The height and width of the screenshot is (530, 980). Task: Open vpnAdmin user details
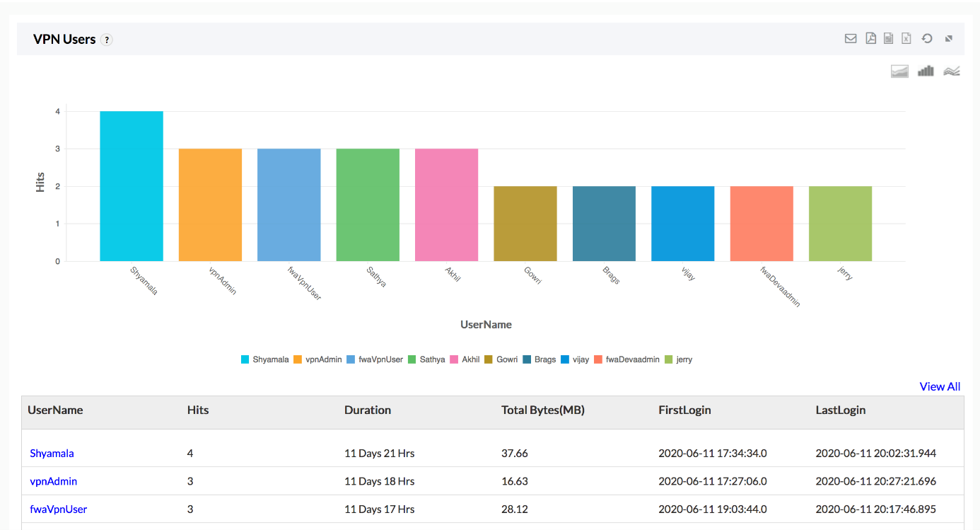click(x=53, y=480)
